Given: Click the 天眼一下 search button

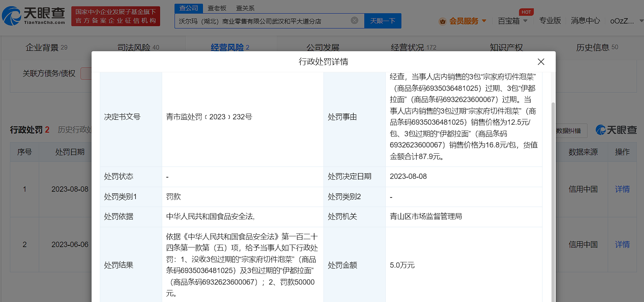Looking at the screenshot, I should coord(382,21).
